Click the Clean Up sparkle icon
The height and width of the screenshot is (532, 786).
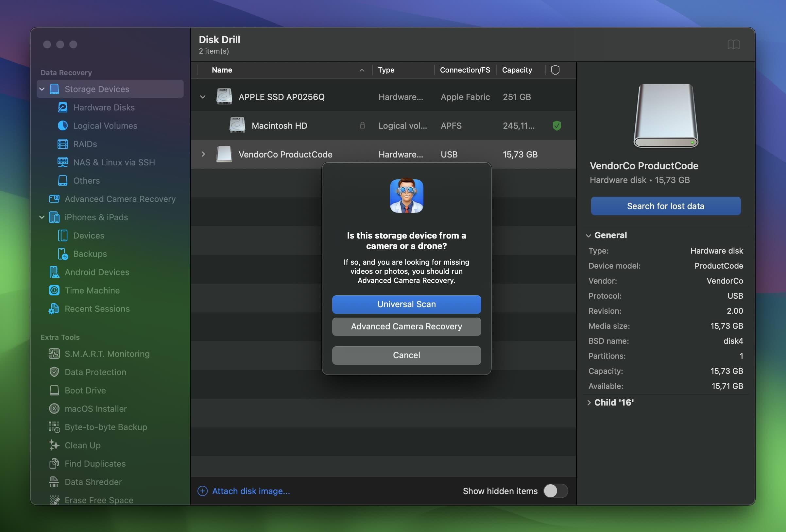click(54, 445)
